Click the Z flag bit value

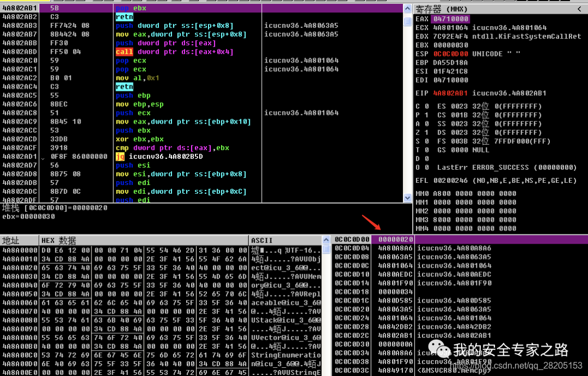click(427, 132)
